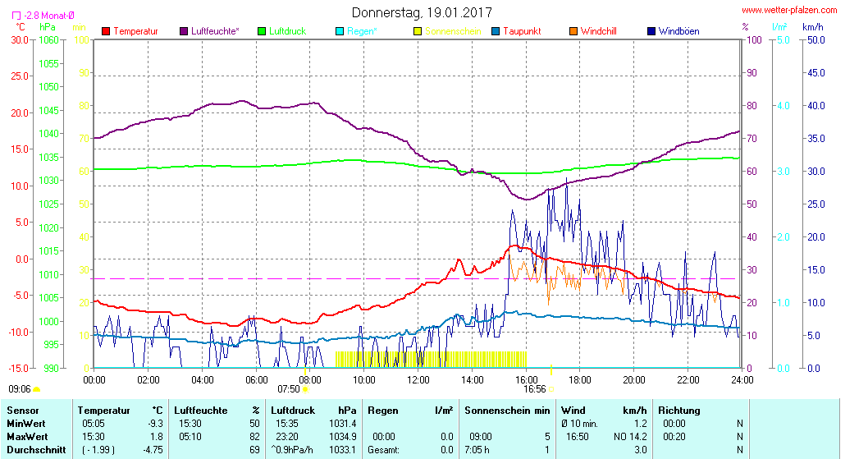Click the average humidity value 69
Viewport: 868px width, 459px height.
(254, 450)
